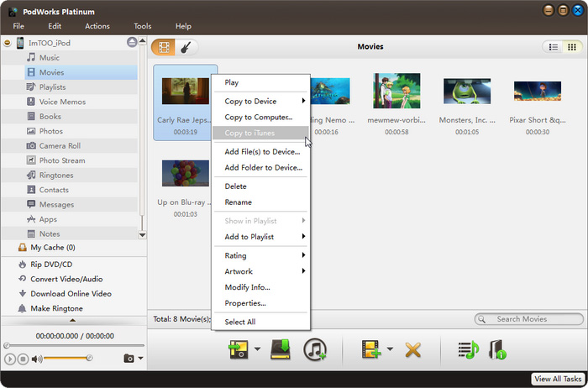The height and width of the screenshot is (388, 588).
Task: Expand Copy to Device submenu
Action: (260, 102)
